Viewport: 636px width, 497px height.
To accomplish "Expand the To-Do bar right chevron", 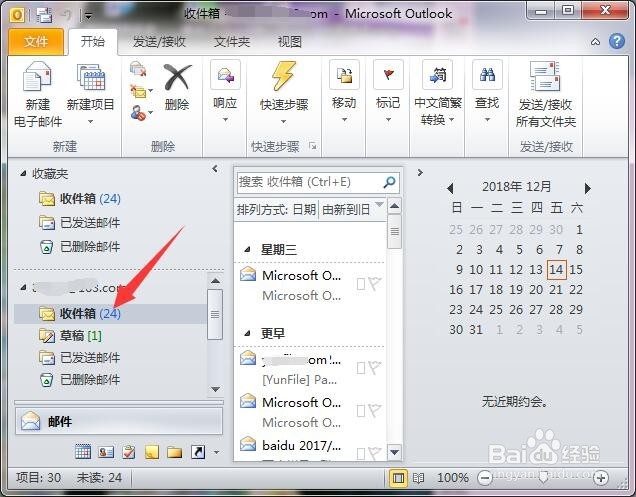I will tap(420, 172).
